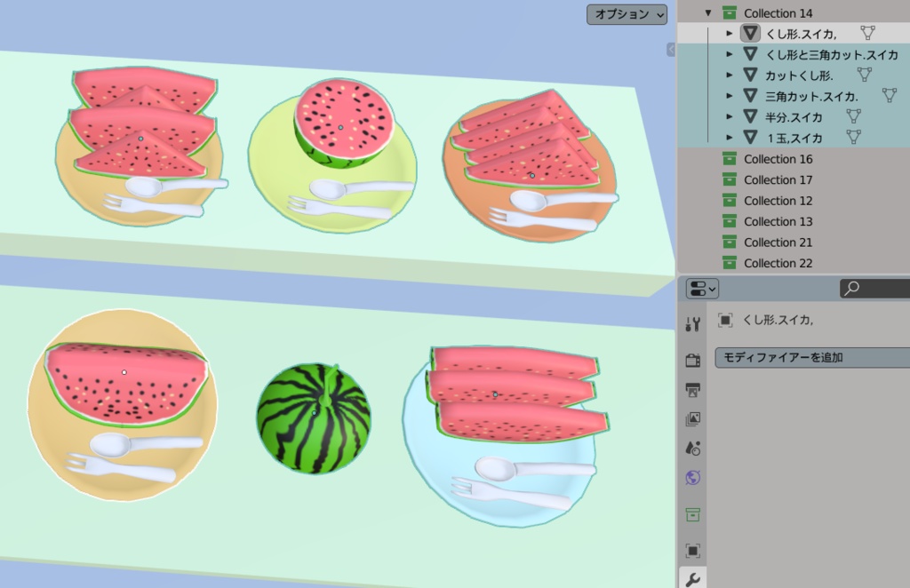Click the Collection 22 box icon
910x588 pixels.
[730, 263]
